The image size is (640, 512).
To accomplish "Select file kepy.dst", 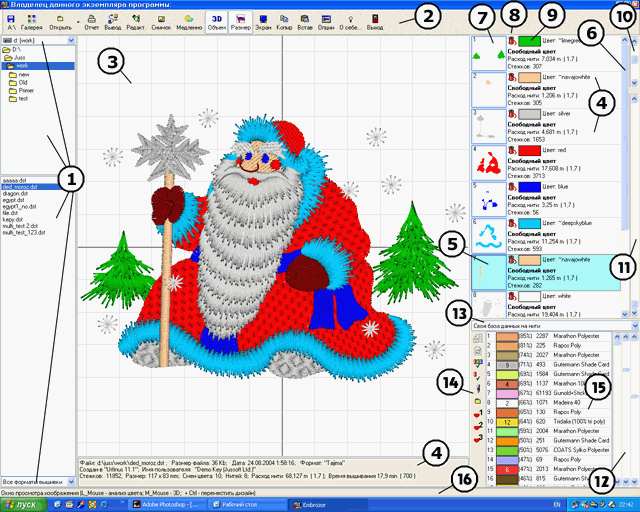I will pyautogui.click(x=12, y=220).
